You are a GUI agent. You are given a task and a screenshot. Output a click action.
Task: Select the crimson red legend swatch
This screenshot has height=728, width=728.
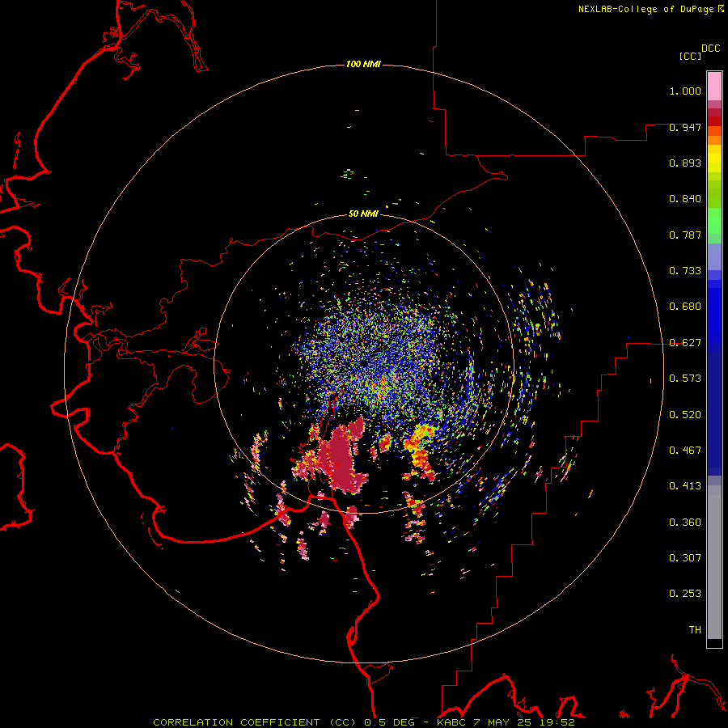tap(714, 112)
